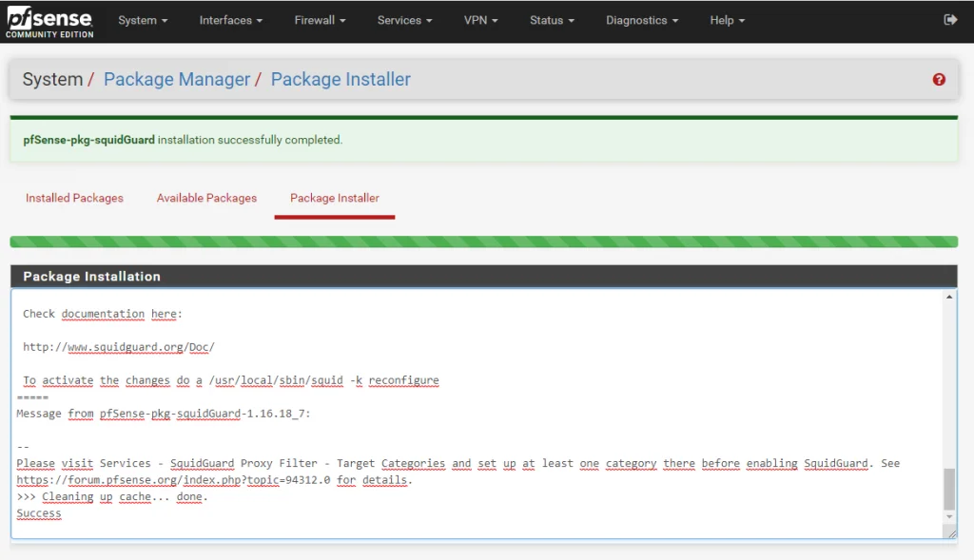Open the Diagnostics dropdown menu
The width and height of the screenshot is (974, 560).
tap(642, 21)
